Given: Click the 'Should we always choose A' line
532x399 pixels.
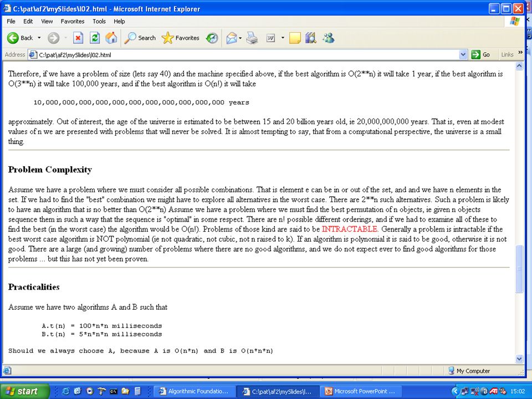Looking at the screenshot, I should (140, 351).
